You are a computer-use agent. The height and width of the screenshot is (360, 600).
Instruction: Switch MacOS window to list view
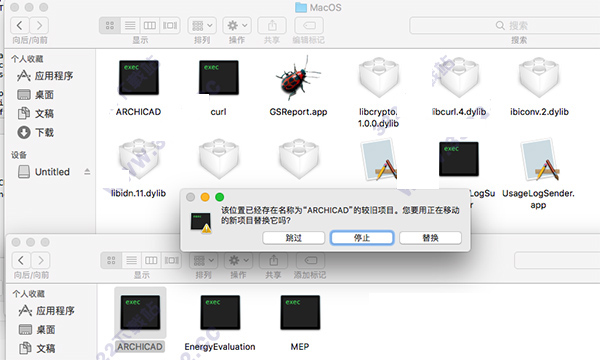coord(130,26)
